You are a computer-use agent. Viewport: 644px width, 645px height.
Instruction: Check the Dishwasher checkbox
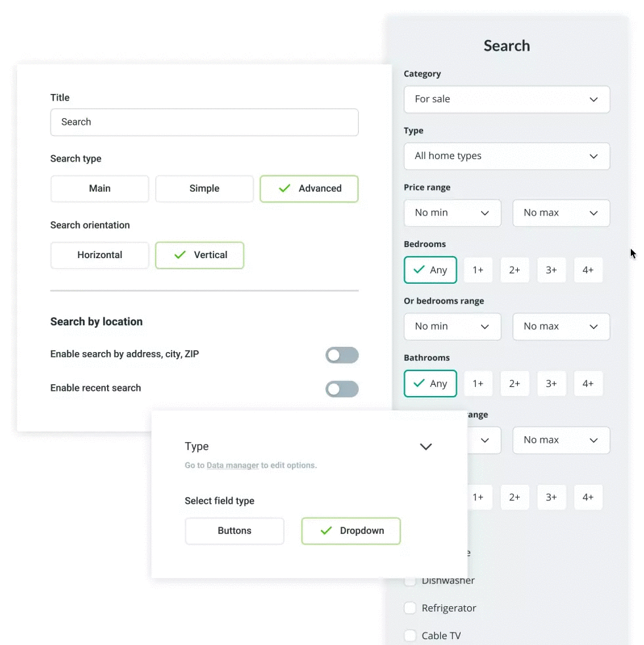(410, 581)
